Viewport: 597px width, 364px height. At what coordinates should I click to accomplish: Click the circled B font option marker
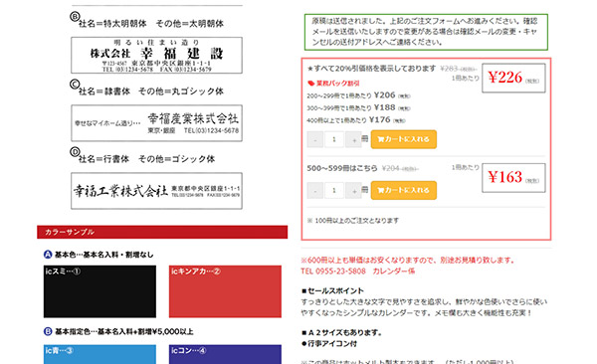click(75, 16)
